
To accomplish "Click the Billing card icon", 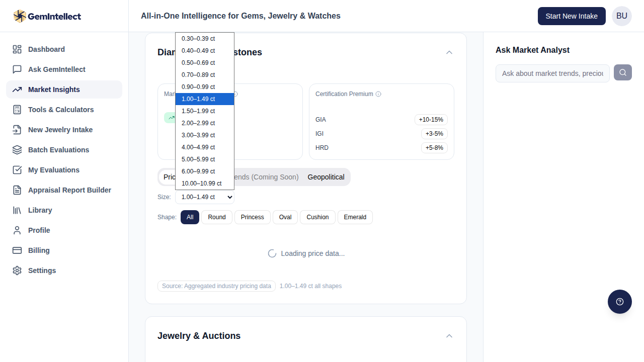I will [17, 250].
